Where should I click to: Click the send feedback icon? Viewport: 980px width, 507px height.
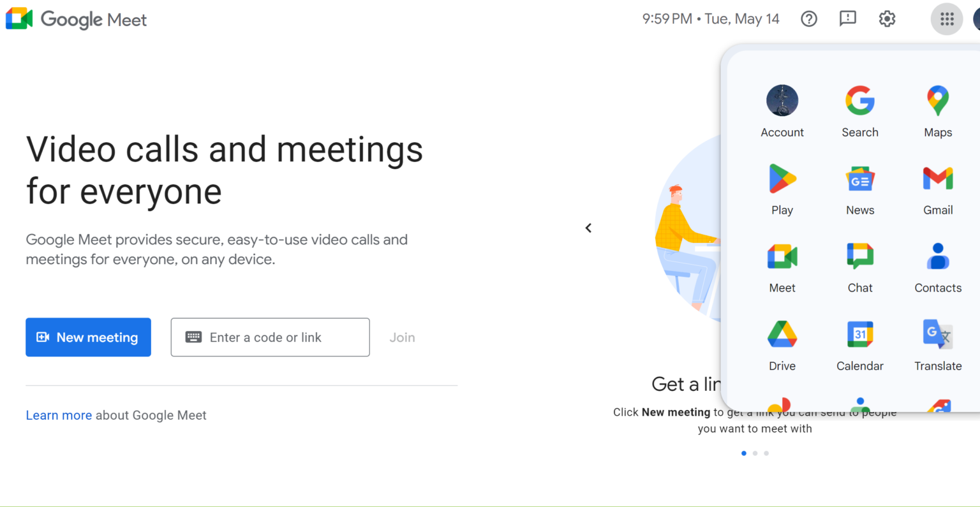[x=847, y=18]
